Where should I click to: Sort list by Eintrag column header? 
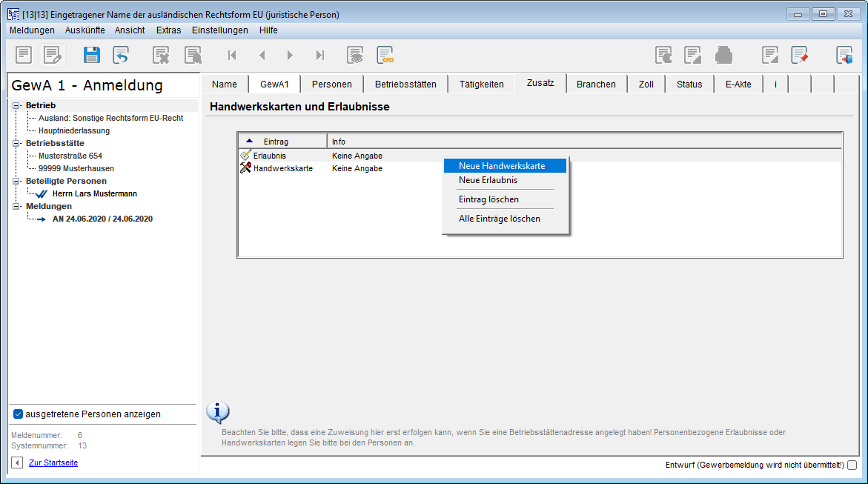tap(276, 142)
